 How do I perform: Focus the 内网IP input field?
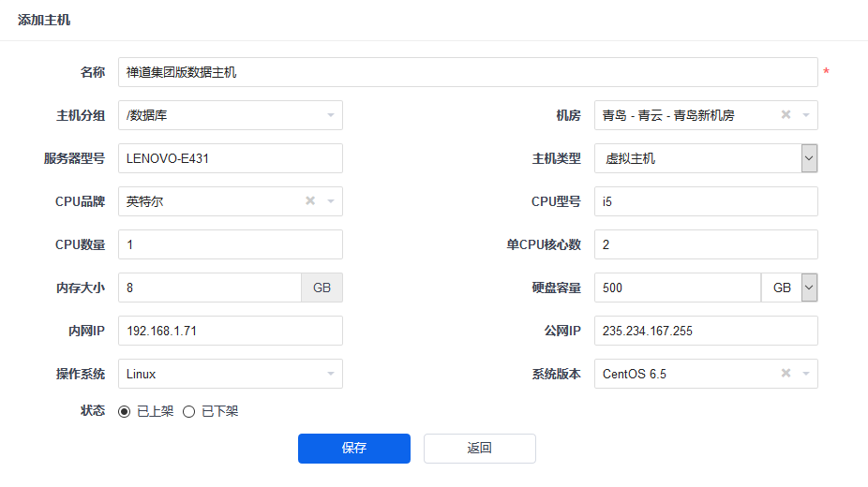click(x=231, y=331)
